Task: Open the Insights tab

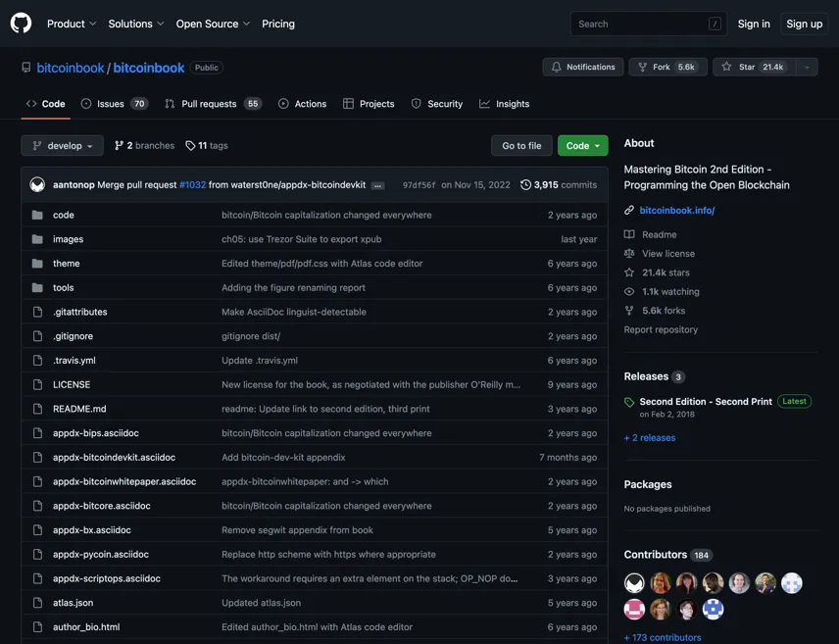Action: [504, 104]
